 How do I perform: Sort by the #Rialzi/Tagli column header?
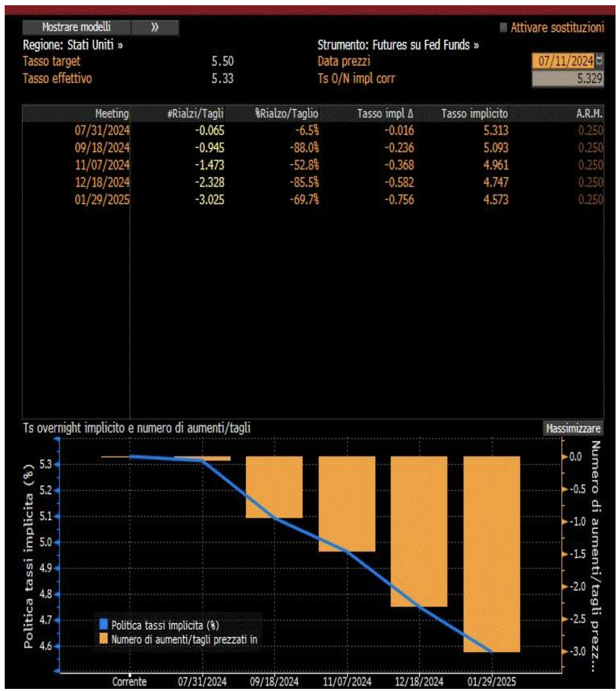tap(195, 113)
